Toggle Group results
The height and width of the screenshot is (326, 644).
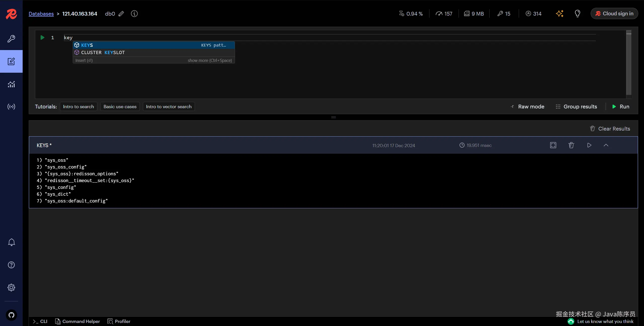[x=576, y=107]
